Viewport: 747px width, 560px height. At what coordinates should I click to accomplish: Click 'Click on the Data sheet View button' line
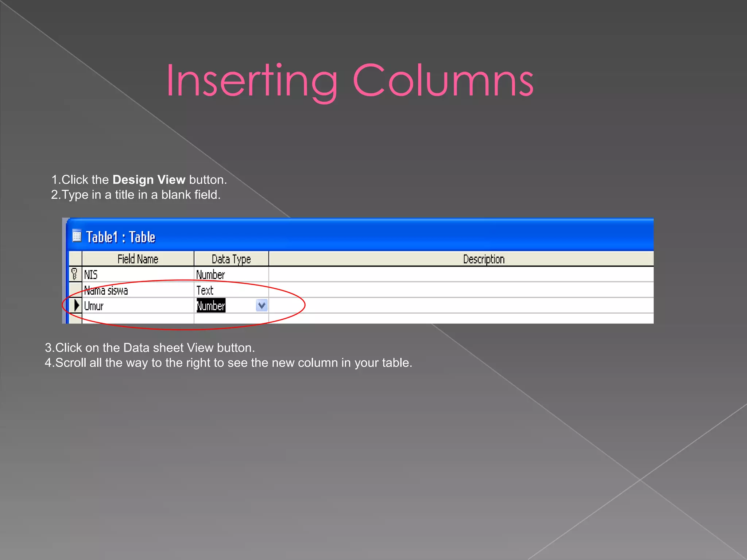tap(150, 348)
